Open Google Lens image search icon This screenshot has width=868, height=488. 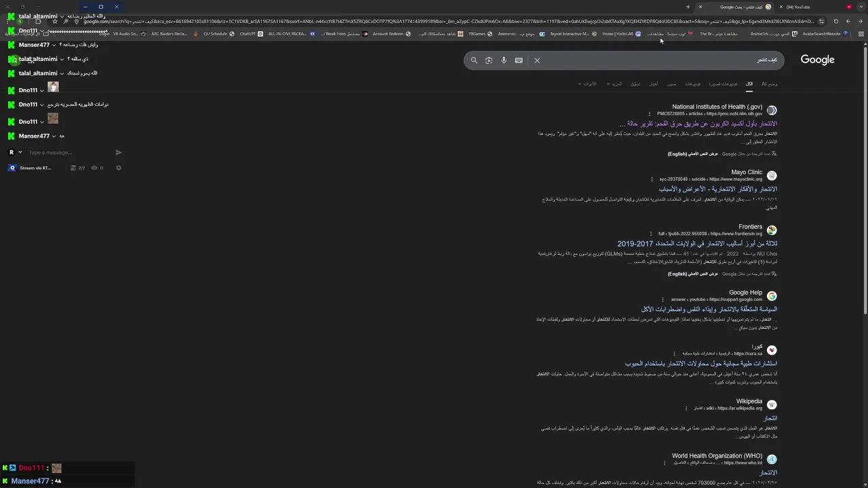(489, 60)
